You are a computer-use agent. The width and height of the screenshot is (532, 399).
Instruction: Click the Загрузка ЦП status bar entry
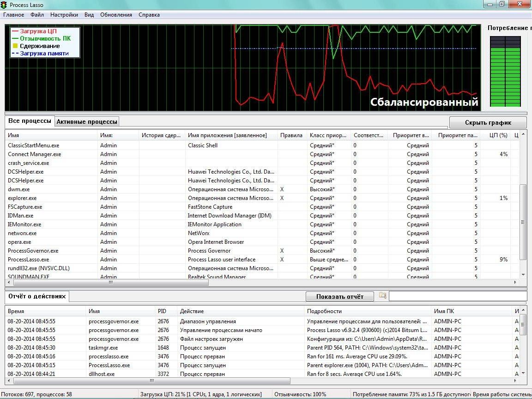click(x=201, y=394)
